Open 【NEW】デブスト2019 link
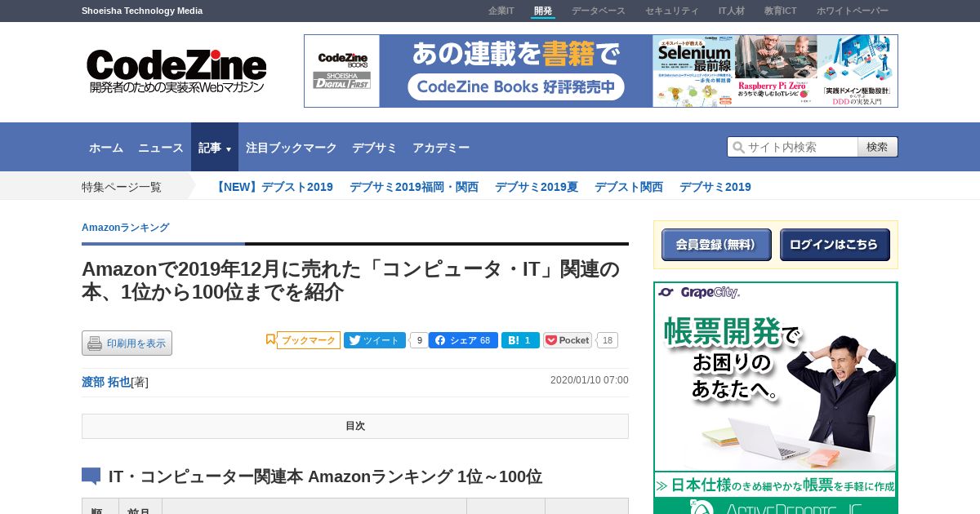This screenshot has width=980, height=514. (x=273, y=187)
